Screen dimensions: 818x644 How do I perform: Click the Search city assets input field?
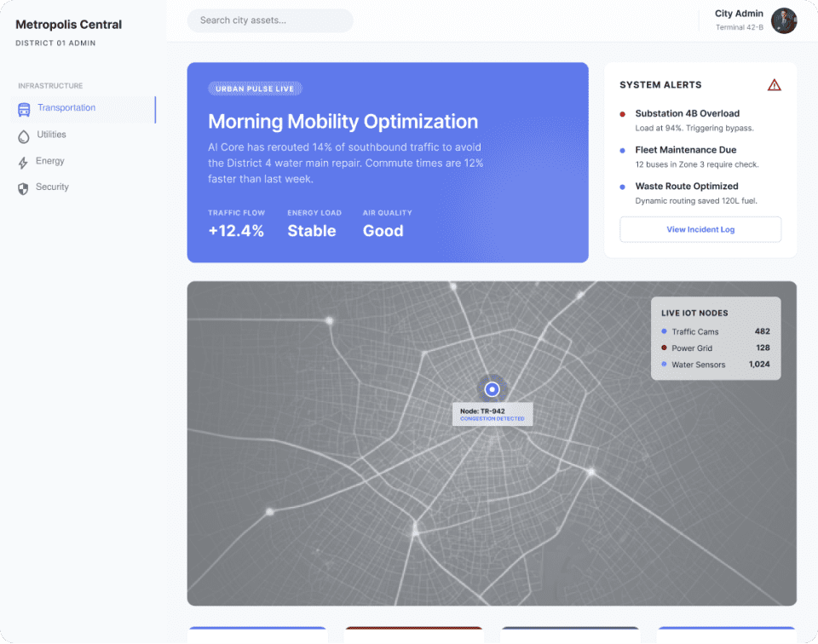pyautogui.click(x=269, y=20)
